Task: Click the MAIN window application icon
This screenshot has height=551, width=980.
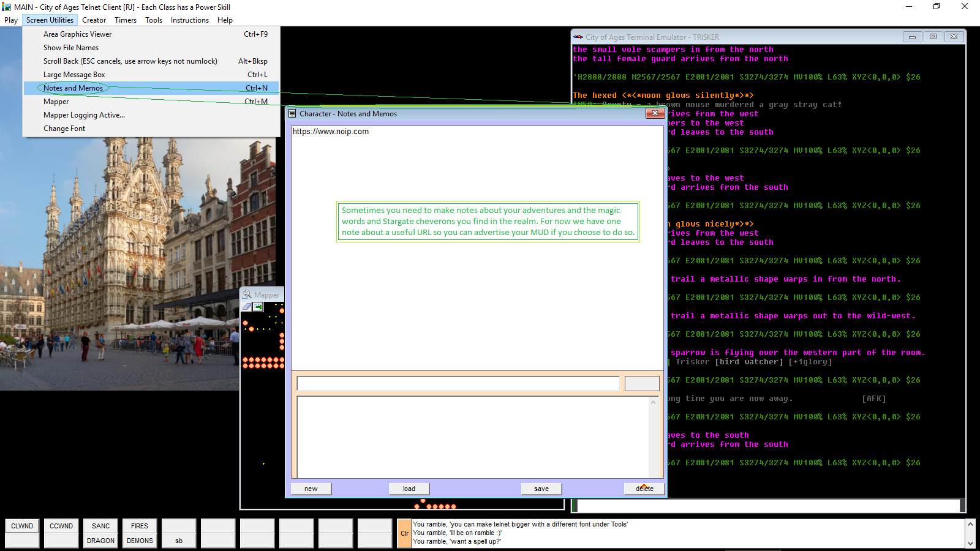Action: [x=6, y=7]
